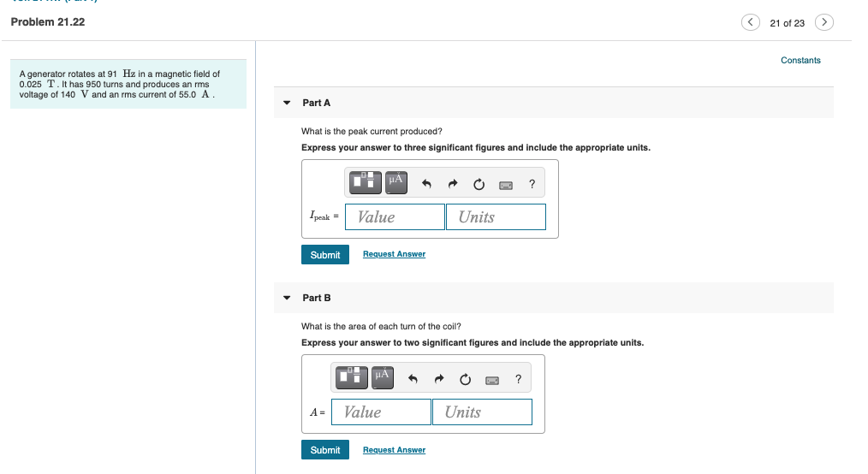Viewport: 868px width, 474px height.
Task: Collapse the Part B section
Action: point(287,298)
